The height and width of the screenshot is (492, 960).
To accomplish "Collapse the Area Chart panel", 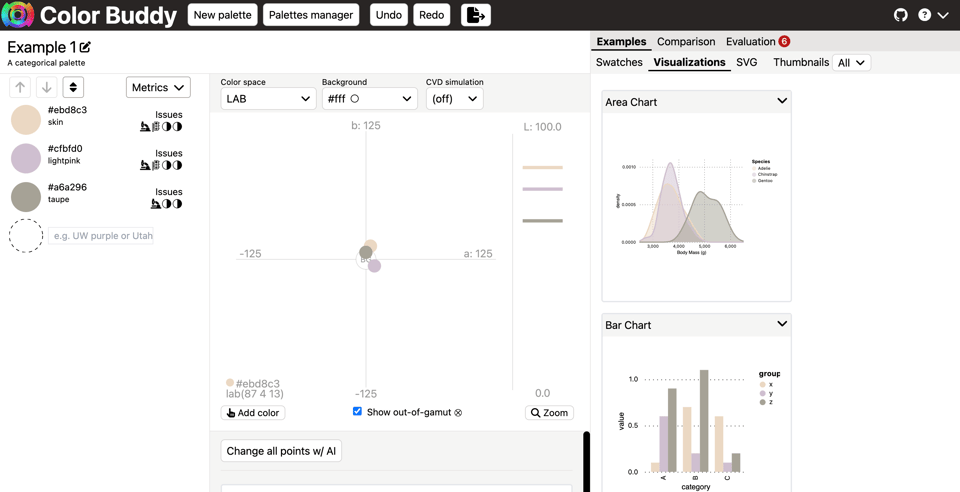I will pos(782,101).
